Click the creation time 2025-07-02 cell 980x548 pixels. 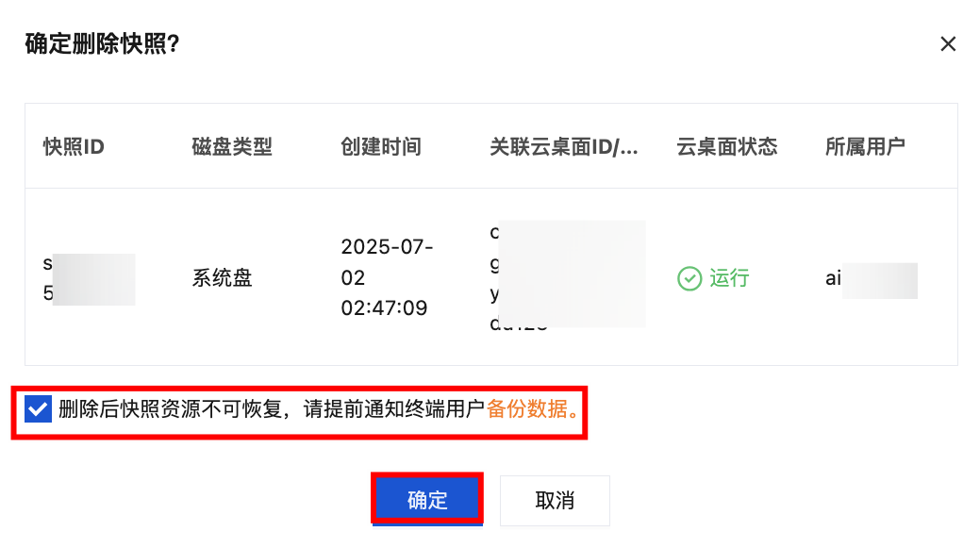tap(386, 278)
